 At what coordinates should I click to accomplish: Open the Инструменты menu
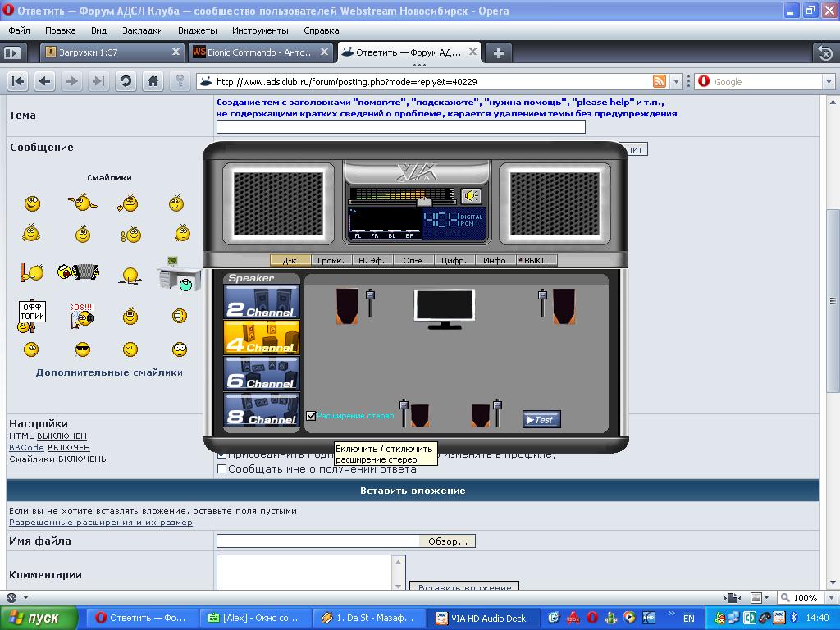click(260, 30)
